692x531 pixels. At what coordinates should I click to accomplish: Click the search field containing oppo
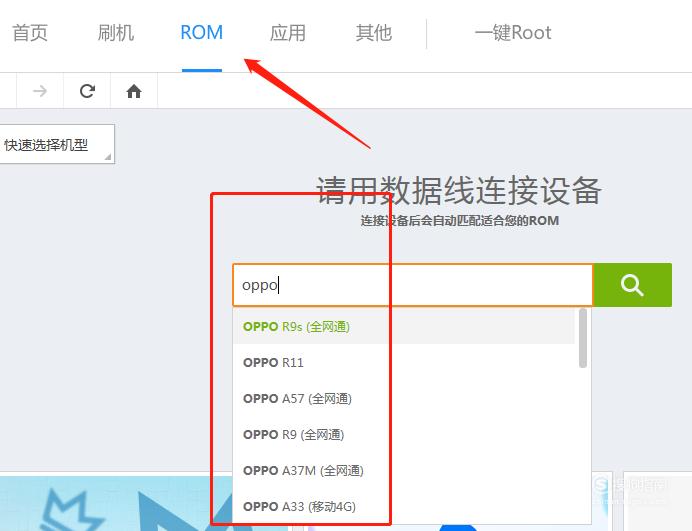point(413,285)
